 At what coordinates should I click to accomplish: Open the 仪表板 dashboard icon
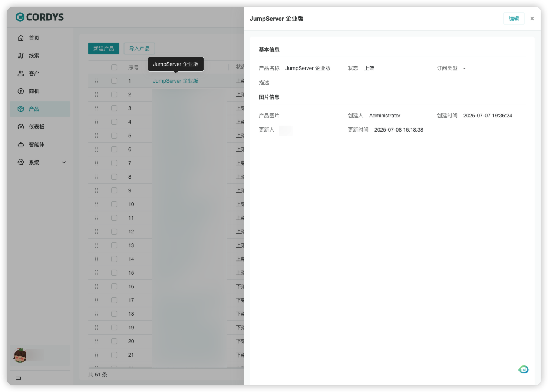coord(21,126)
